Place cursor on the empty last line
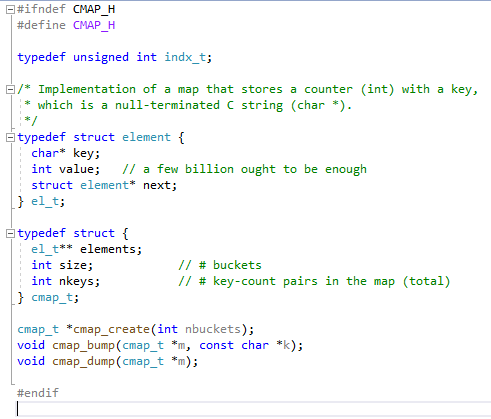 coord(253,409)
